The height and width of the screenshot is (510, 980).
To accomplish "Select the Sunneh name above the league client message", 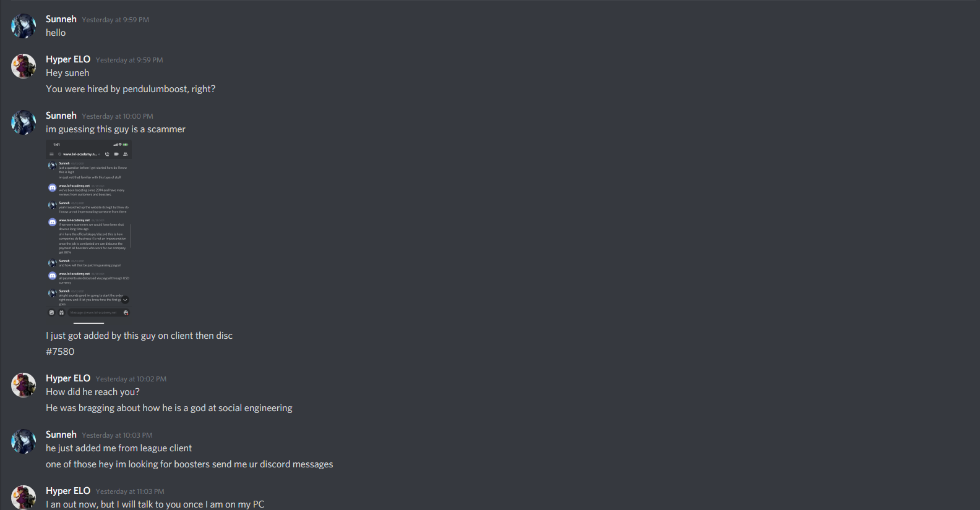I will coord(61,435).
